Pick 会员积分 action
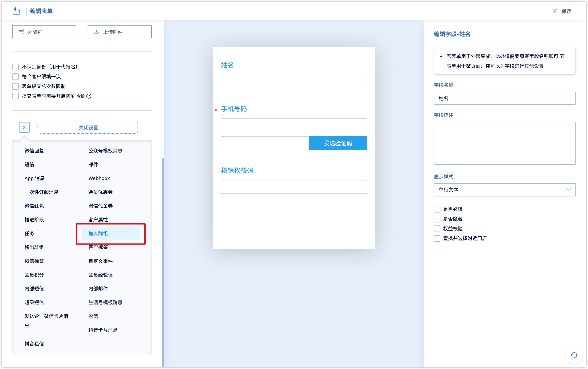Viewport: 588px width, 369px height. [x=34, y=275]
